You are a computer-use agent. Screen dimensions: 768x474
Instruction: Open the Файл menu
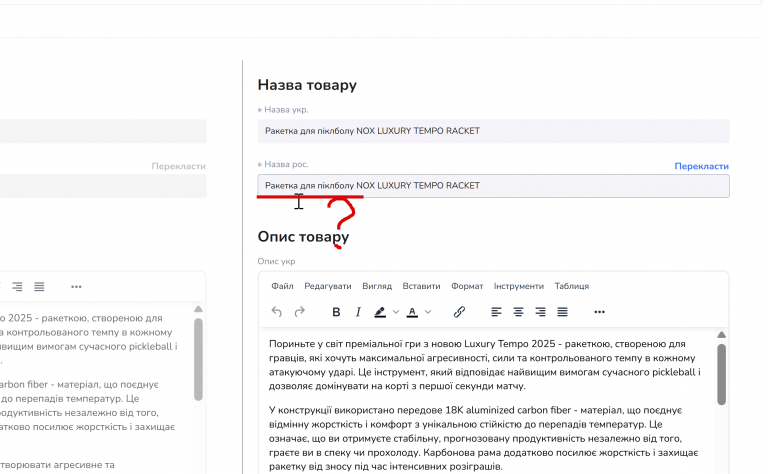point(282,286)
